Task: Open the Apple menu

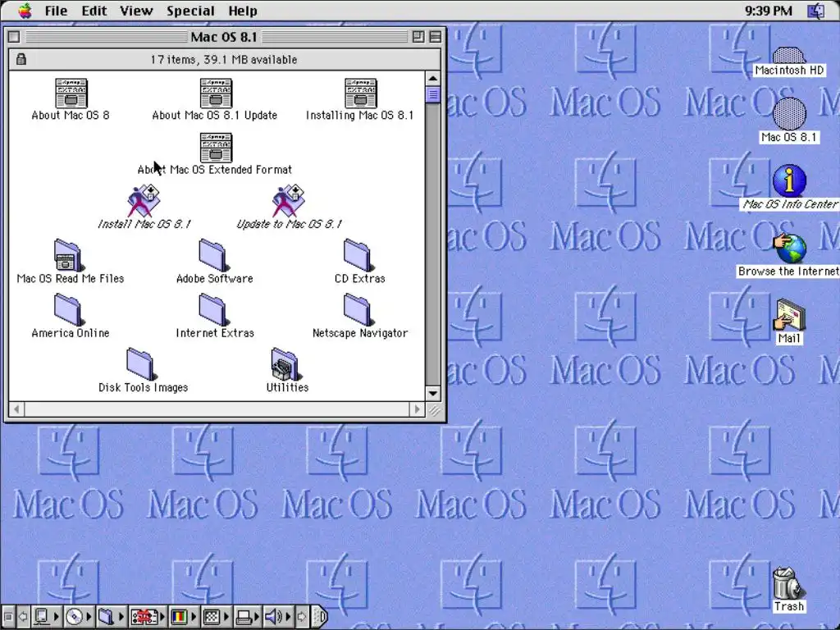Action: (25, 11)
